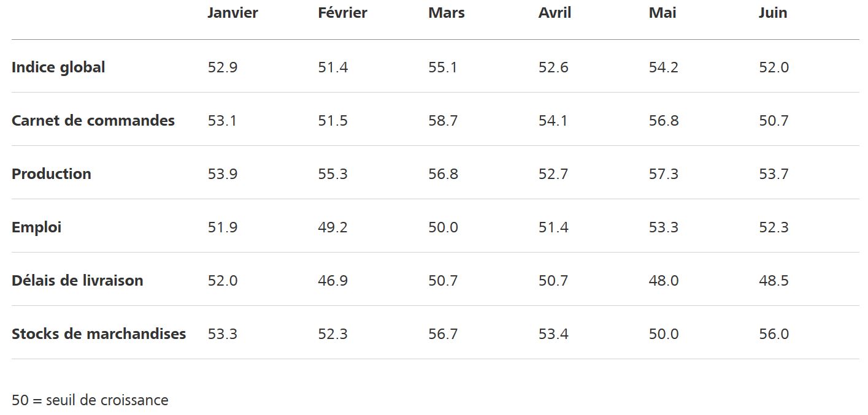Image resolution: width=868 pixels, height=415 pixels.
Task: Select the 46.9 Février delivery value
Action: pos(332,281)
